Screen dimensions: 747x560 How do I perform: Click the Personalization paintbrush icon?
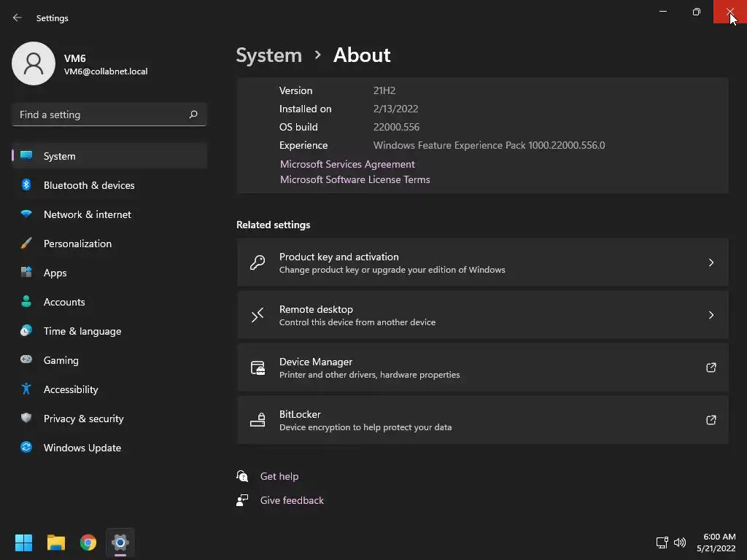pyautogui.click(x=26, y=244)
